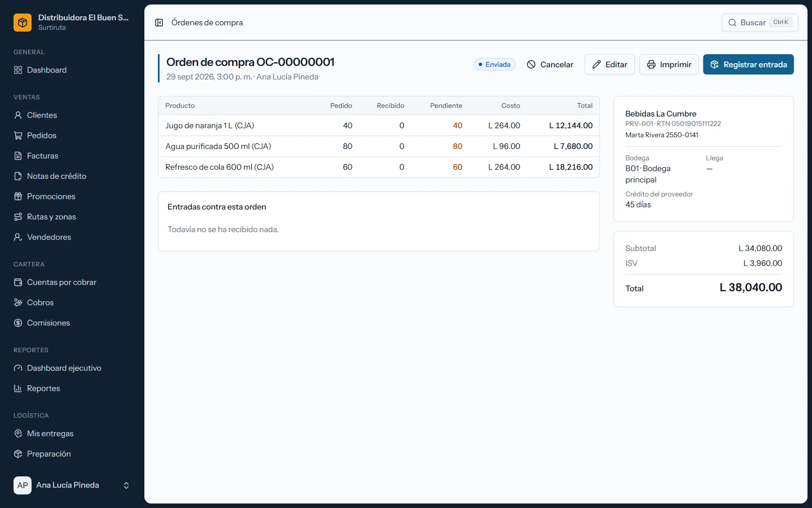Image resolution: width=812 pixels, height=508 pixels.
Task: Open the Cobros icon
Action: click(x=18, y=303)
